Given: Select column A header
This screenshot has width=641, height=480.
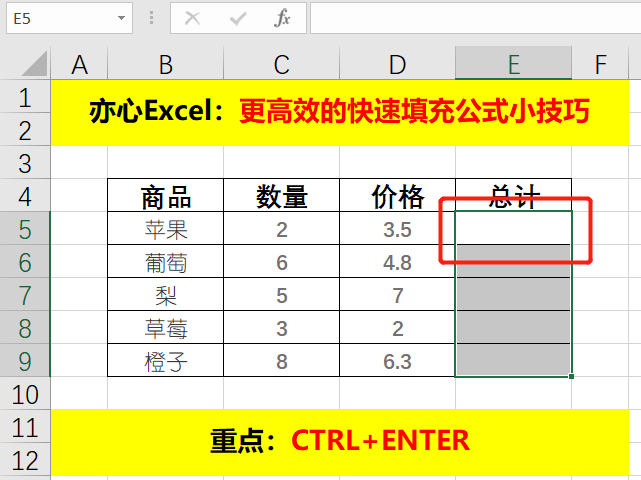Looking at the screenshot, I should (x=79, y=63).
